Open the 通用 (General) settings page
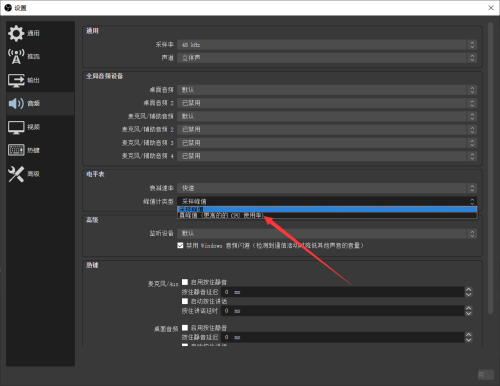 [40, 33]
